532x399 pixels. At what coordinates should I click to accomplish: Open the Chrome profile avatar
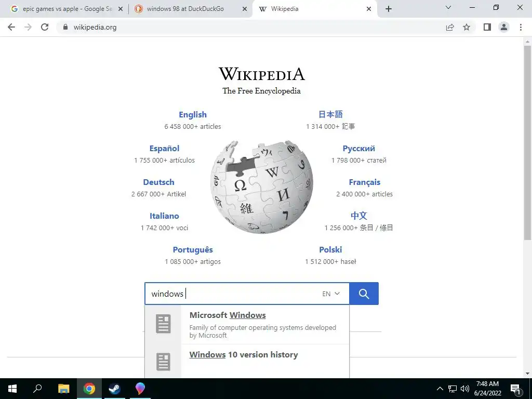coord(504,27)
